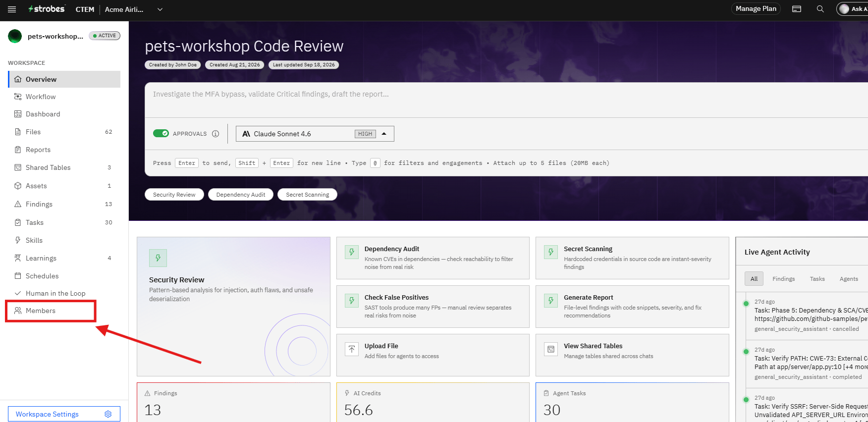Open the hamburger navigation menu
Viewport: 868px width, 422px height.
12,9
